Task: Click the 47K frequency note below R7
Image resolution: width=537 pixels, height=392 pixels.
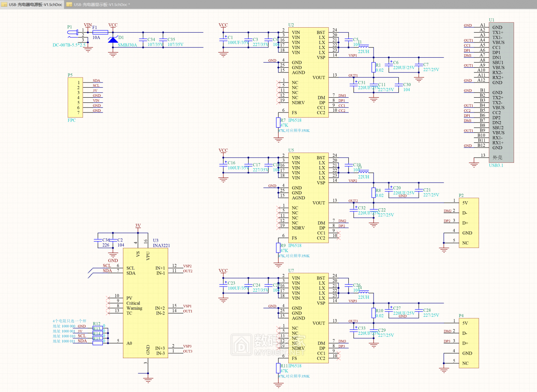Action: 294,130
